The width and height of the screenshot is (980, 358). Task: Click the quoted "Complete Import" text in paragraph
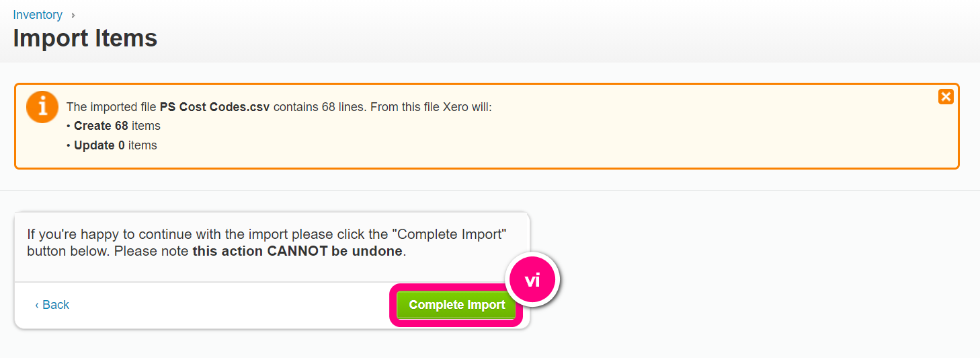pyautogui.click(x=450, y=234)
